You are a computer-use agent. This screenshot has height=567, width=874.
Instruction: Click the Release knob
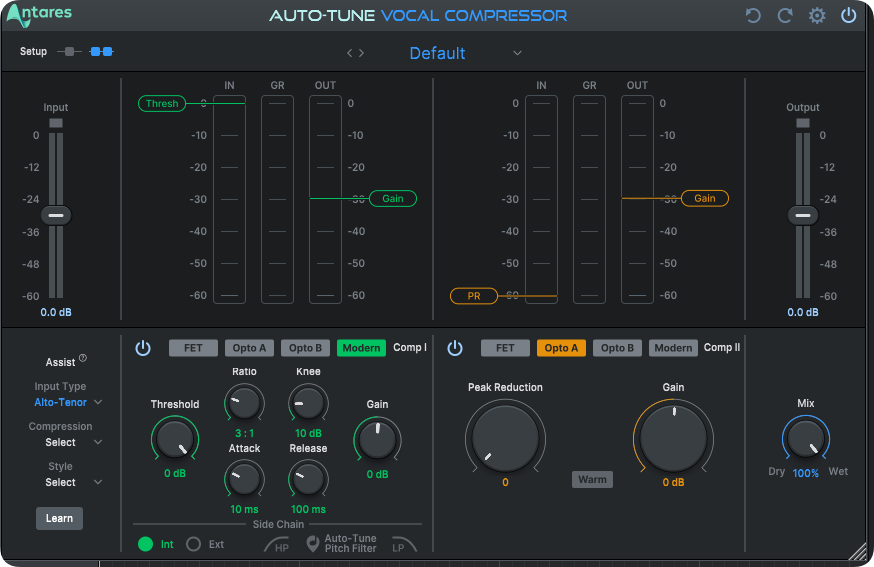[x=308, y=479]
